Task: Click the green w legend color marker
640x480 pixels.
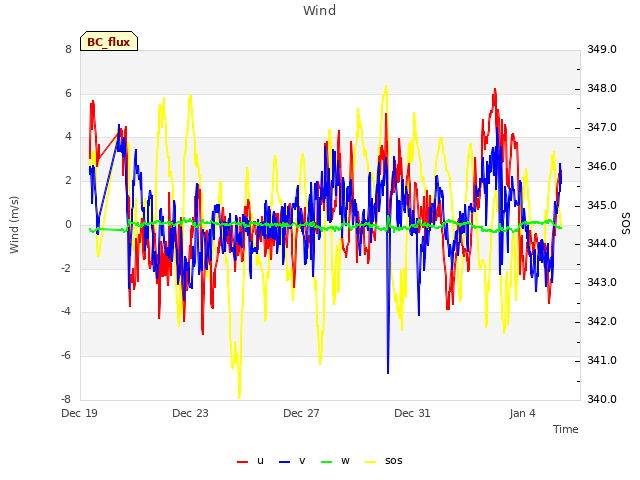Action: tap(327, 462)
